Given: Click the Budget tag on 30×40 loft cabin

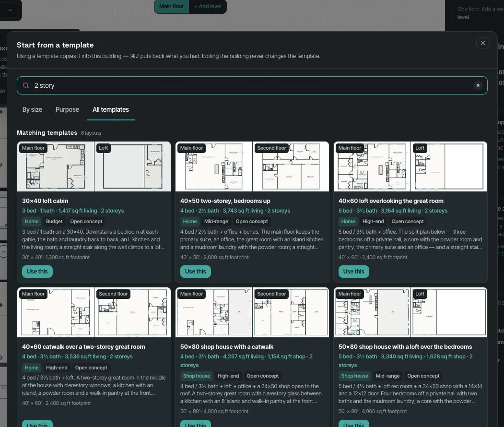Looking at the screenshot, I should click(54, 222).
